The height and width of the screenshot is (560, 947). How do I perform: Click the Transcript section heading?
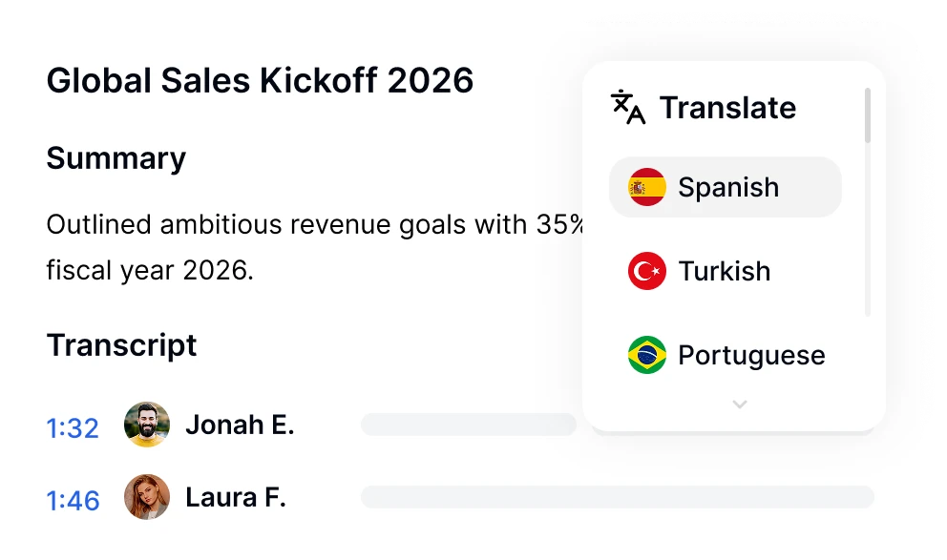tap(121, 344)
